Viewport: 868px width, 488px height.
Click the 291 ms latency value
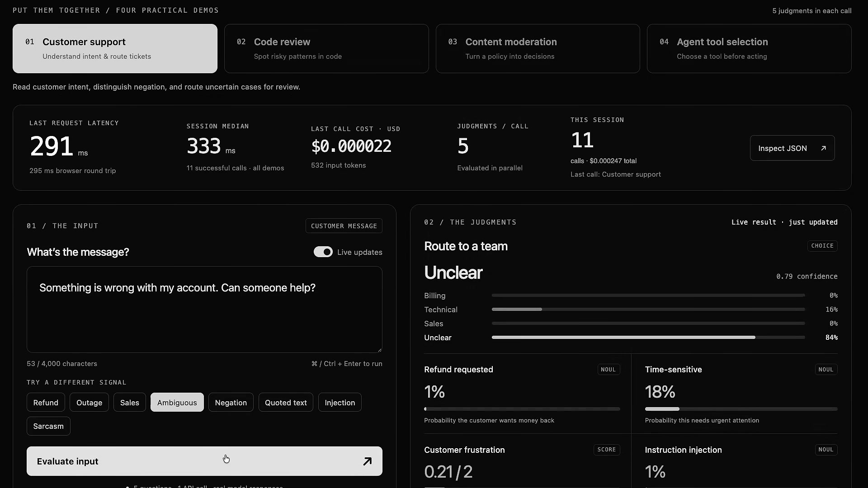tap(59, 146)
